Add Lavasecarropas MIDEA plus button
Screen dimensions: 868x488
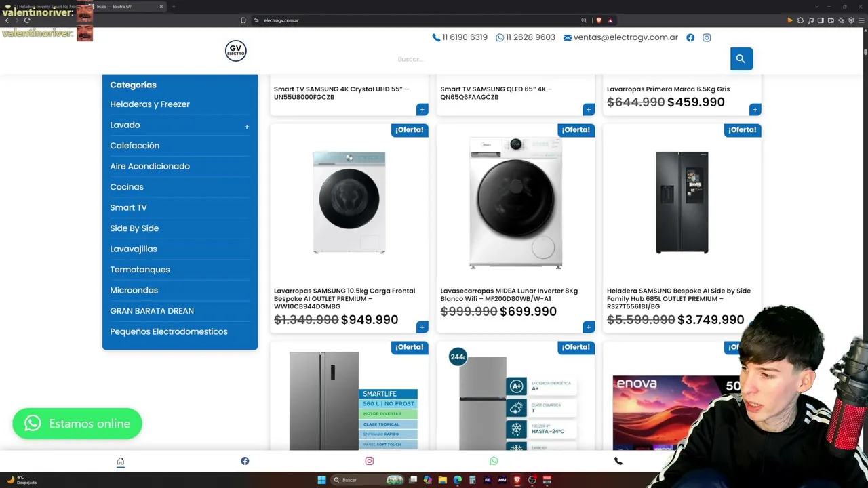point(589,327)
